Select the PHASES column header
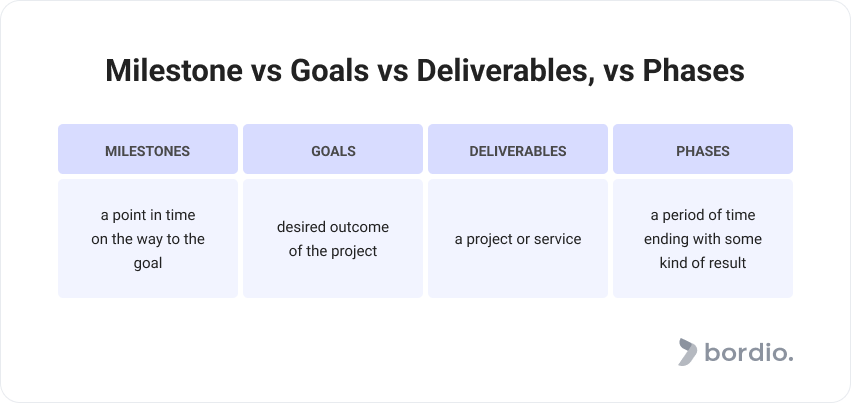The height and width of the screenshot is (403, 851). tap(703, 151)
